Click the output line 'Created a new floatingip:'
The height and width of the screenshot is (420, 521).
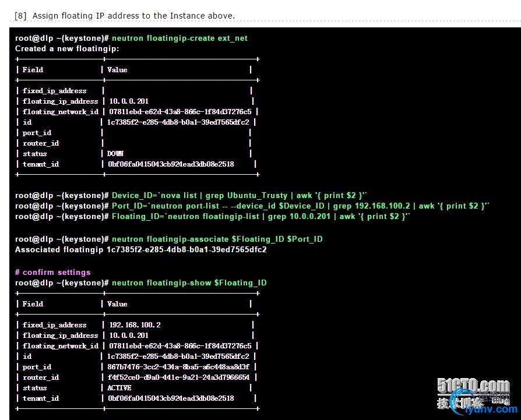pyautogui.click(x=67, y=48)
